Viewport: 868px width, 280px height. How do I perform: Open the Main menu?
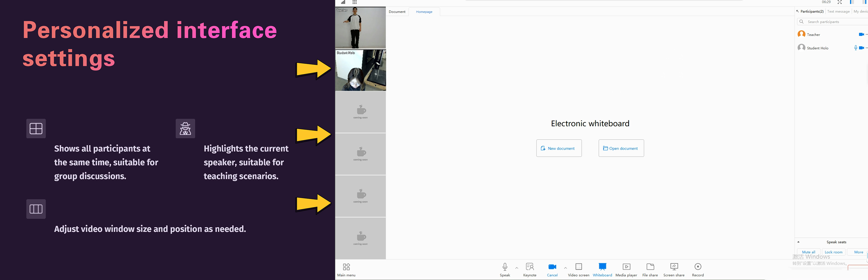346,267
